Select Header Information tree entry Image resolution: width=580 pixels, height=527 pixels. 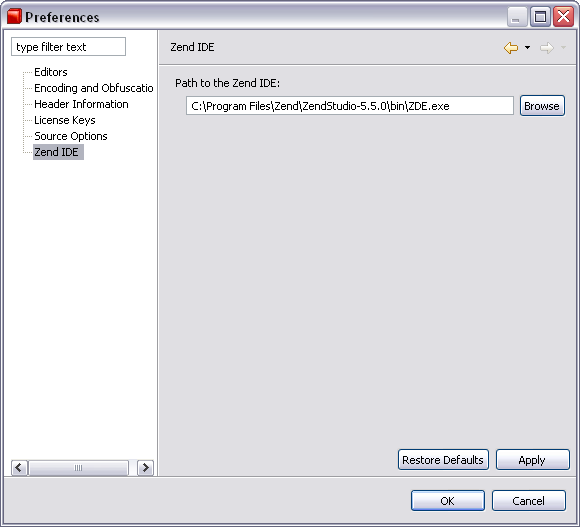pos(81,104)
